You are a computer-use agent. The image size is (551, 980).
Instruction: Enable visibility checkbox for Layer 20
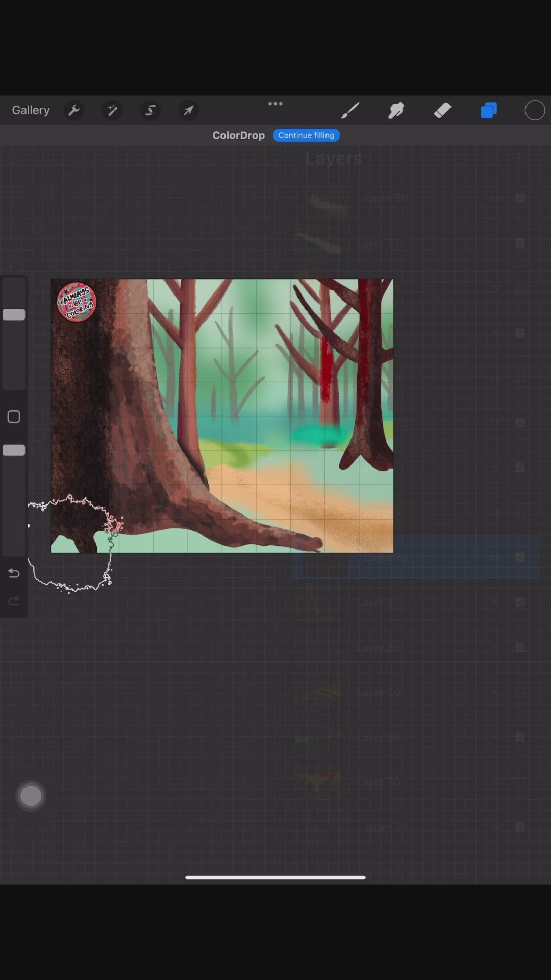(520, 692)
